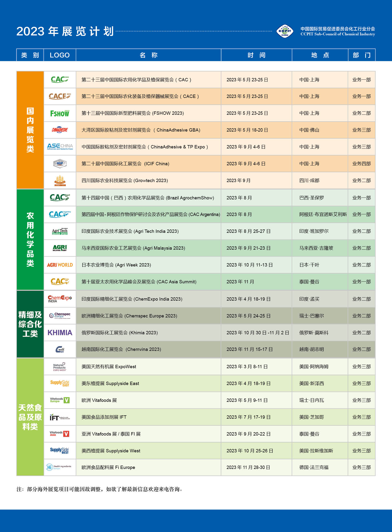Click the location 马来西亚·吉隆坡

pos(316,248)
